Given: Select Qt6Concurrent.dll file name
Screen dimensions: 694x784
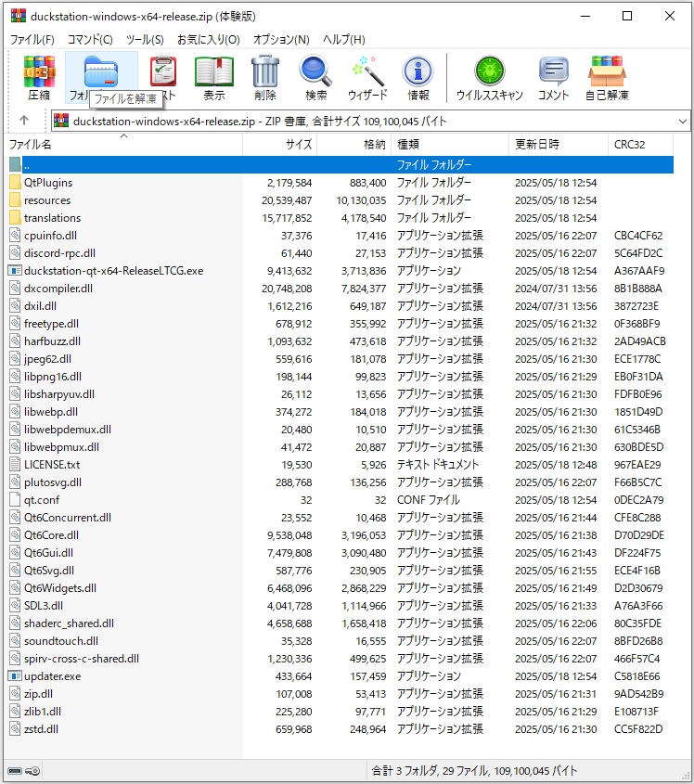Looking at the screenshot, I should (68, 517).
